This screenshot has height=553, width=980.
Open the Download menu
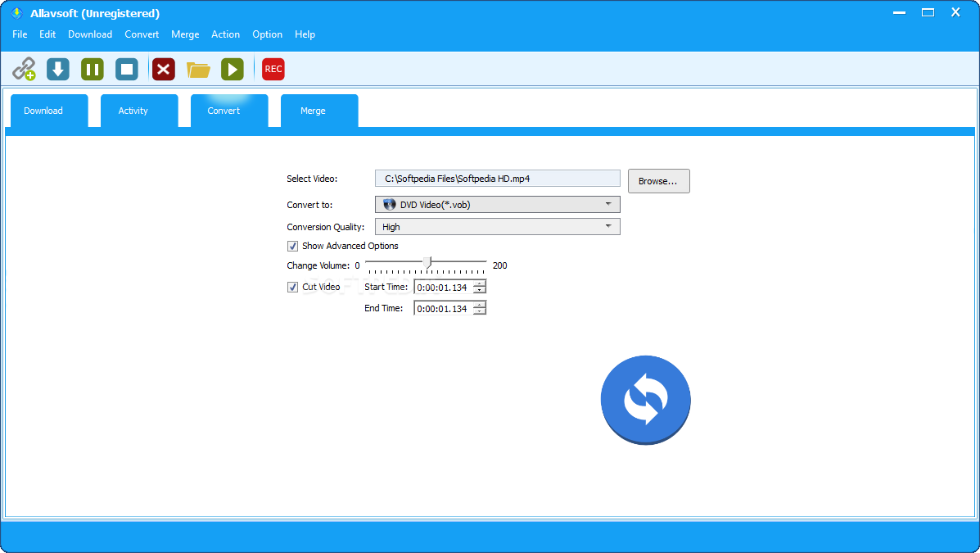tap(90, 34)
